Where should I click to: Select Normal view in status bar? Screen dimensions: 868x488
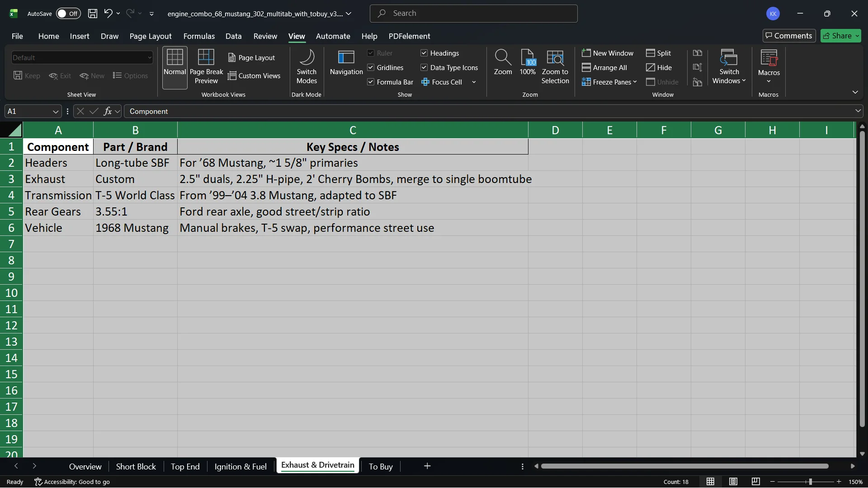click(x=711, y=482)
